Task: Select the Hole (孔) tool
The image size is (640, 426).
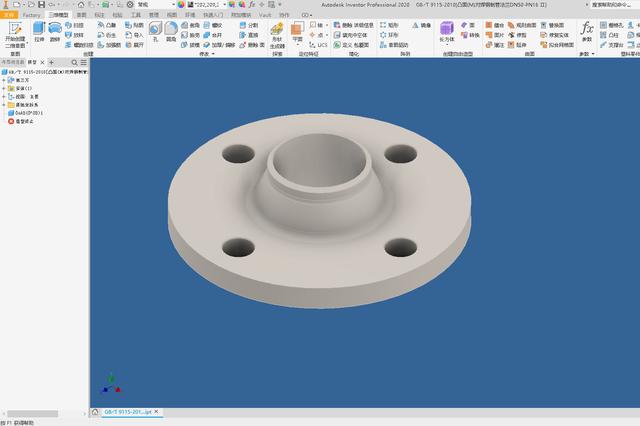Action: tap(155, 32)
